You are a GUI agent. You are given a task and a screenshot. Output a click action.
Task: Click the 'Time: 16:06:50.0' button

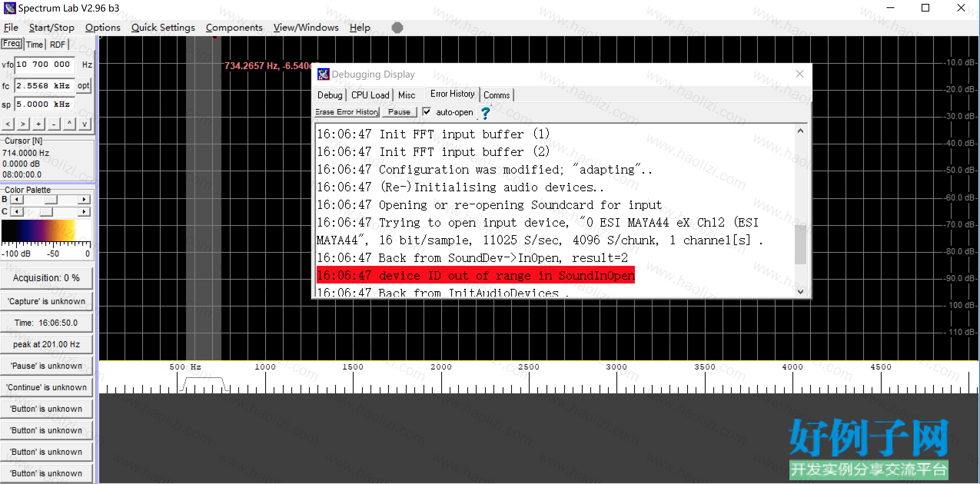46,323
